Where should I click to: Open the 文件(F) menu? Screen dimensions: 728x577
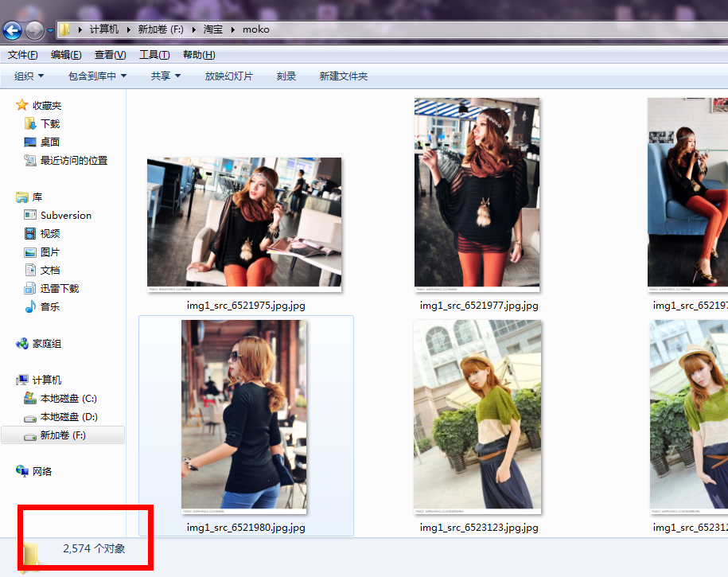pos(22,55)
